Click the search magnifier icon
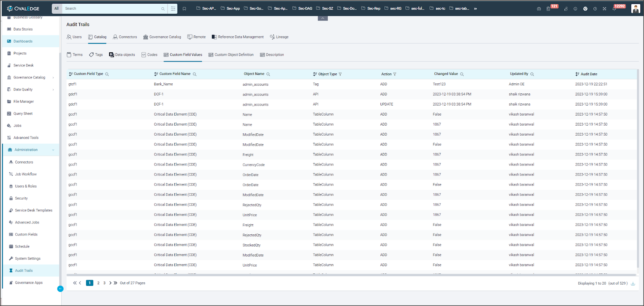Viewport: 644px width, 306px height. (x=163, y=8)
